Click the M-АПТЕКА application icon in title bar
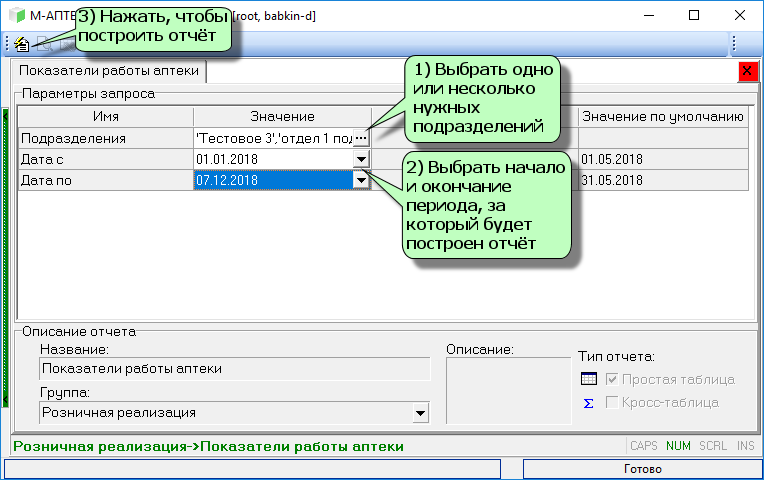Image resolution: width=764 pixels, height=480 pixels. (17, 16)
